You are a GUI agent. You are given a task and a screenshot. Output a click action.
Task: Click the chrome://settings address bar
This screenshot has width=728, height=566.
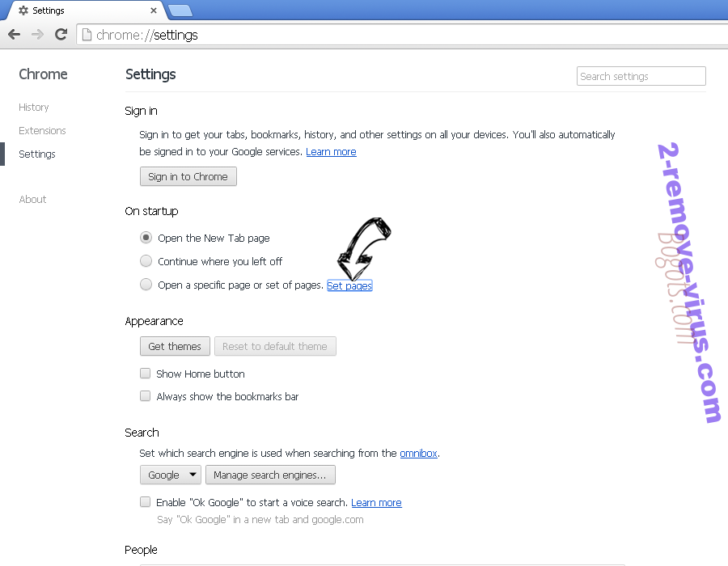402,35
